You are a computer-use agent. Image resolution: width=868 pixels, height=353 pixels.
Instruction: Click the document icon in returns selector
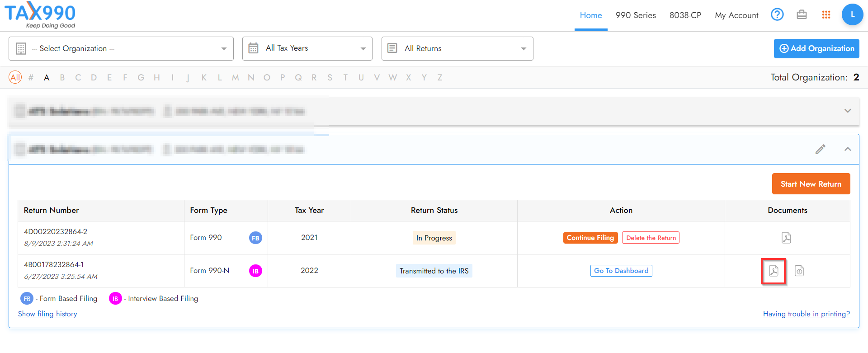[x=392, y=48]
